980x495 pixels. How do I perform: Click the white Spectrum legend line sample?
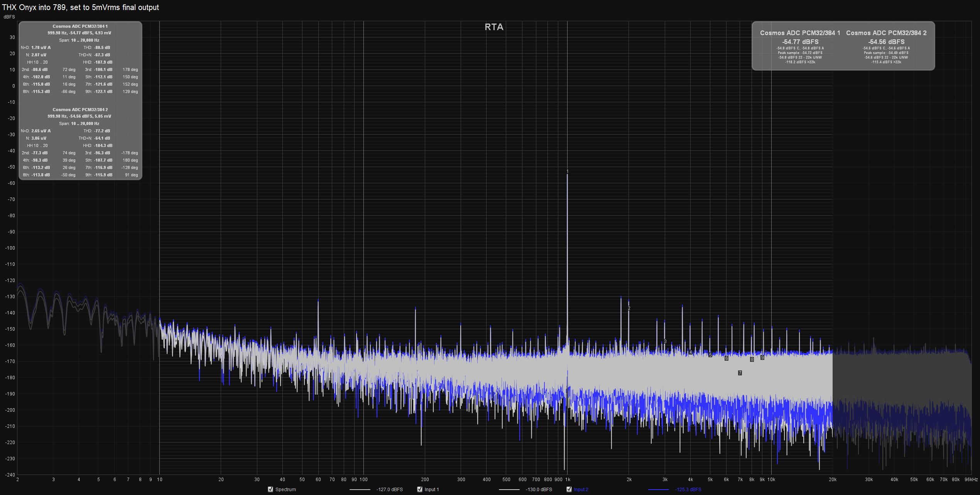click(360, 490)
